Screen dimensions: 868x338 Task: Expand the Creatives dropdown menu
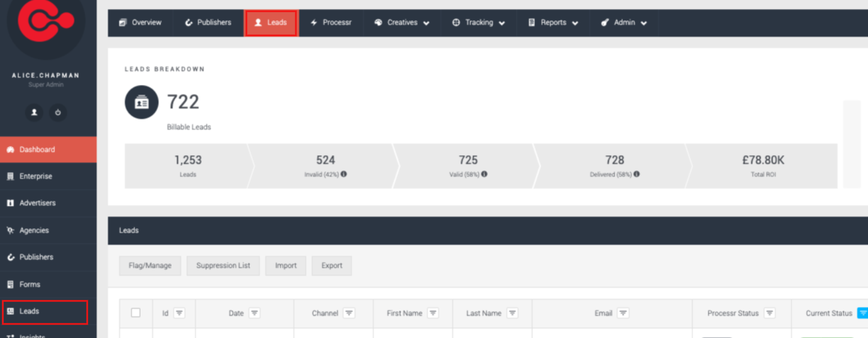[x=402, y=22]
